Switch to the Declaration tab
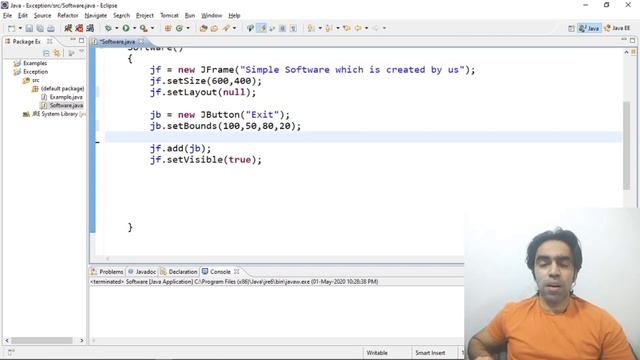This screenshot has height=360, width=640. [182, 272]
